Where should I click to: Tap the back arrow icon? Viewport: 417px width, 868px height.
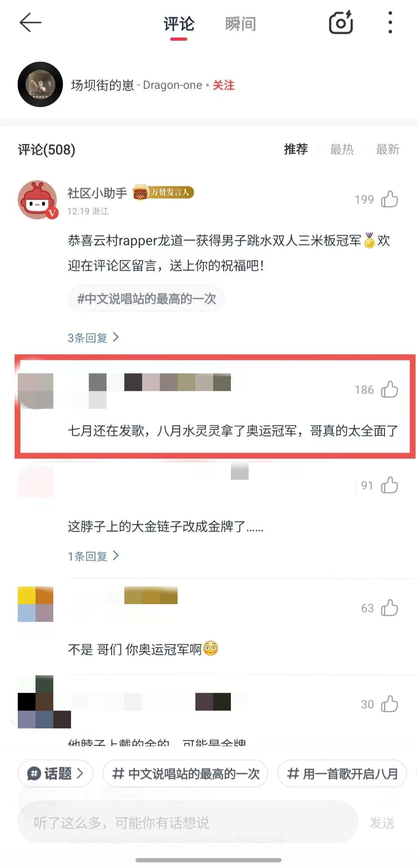point(31,22)
